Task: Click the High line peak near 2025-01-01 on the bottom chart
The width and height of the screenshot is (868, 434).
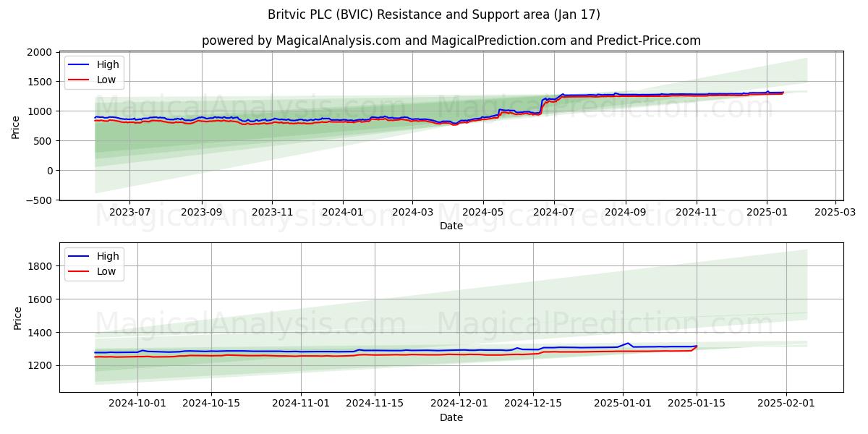Action: click(x=628, y=344)
